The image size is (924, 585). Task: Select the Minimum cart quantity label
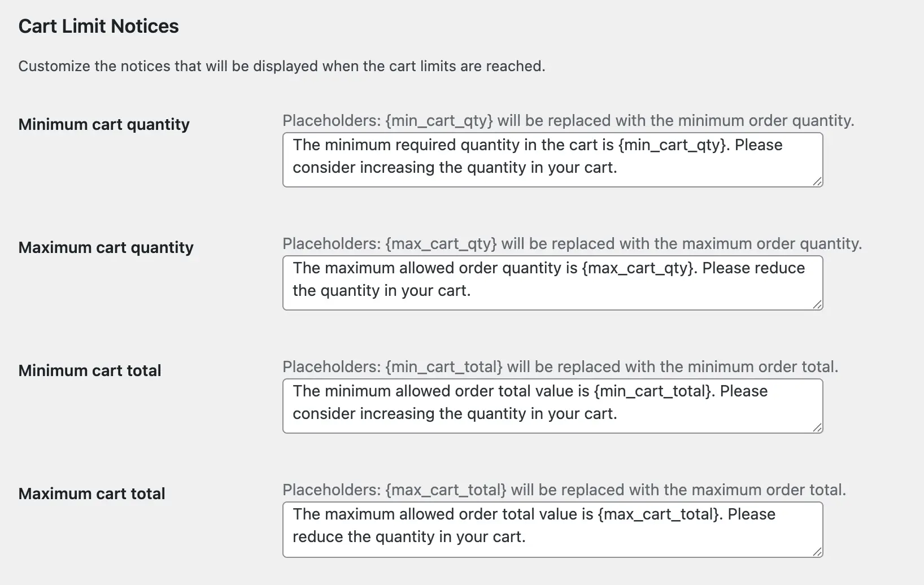pyautogui.click(x=104, y=124)
